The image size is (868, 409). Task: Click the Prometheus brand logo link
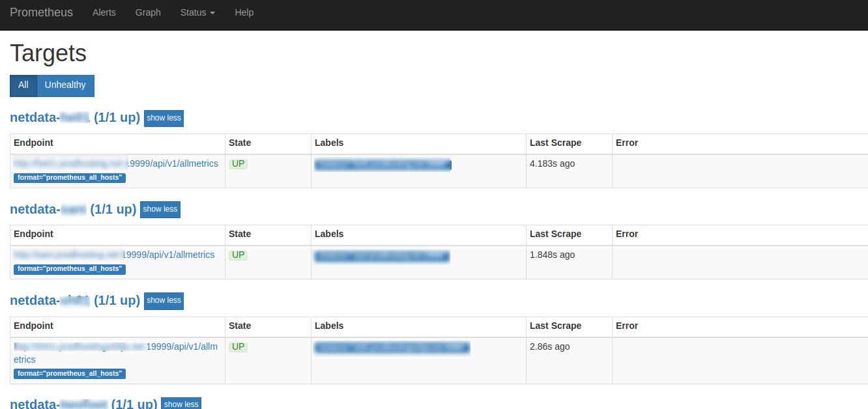coord(41,12)
